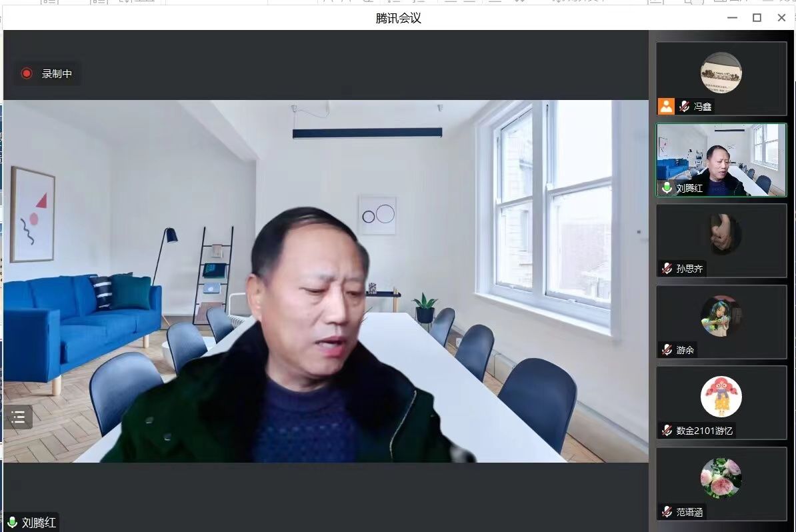Click the main speaker video area
Image resolution: width=796 pixels, height=532 pixels.
tap(325, 281)
